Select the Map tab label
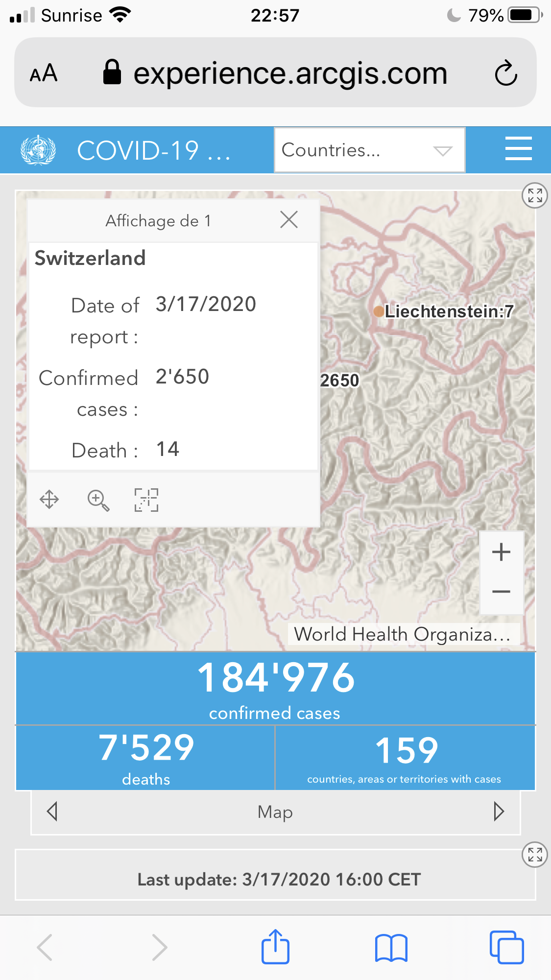 click(275, 812)
